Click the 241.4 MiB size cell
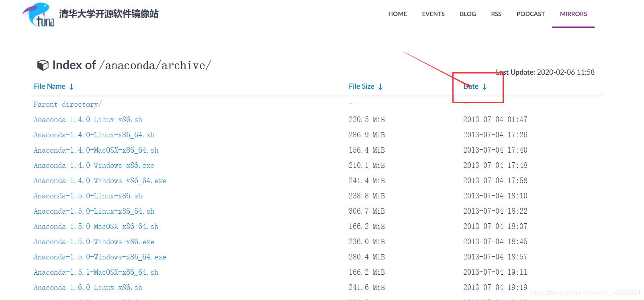Image resolution: width=644 pixels, height=300 pixels. coord(367,181)
